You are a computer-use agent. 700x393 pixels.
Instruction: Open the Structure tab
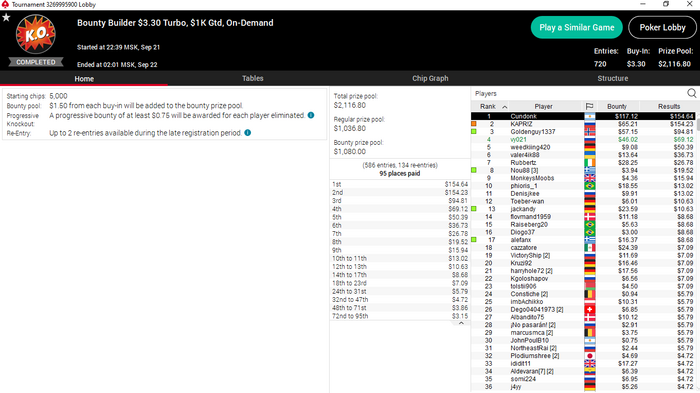coord(612,78)
